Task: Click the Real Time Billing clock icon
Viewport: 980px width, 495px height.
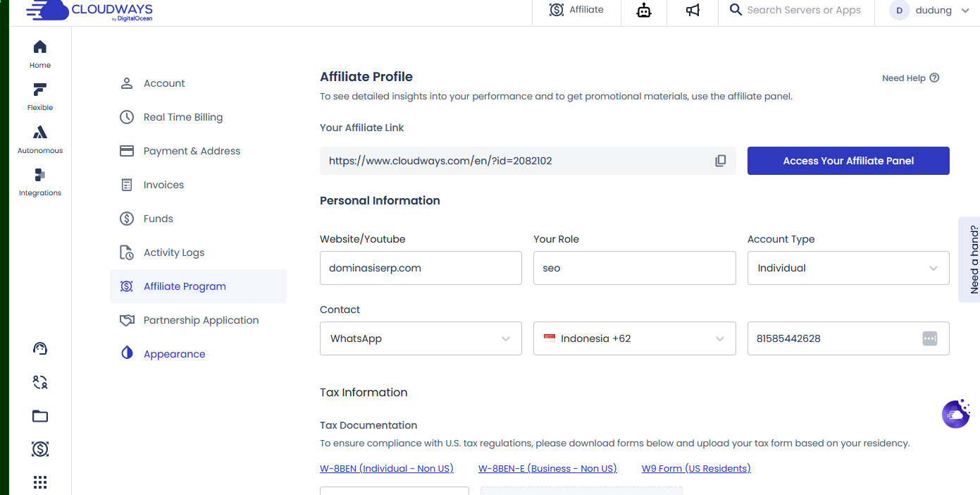Action: coord(127,117)
